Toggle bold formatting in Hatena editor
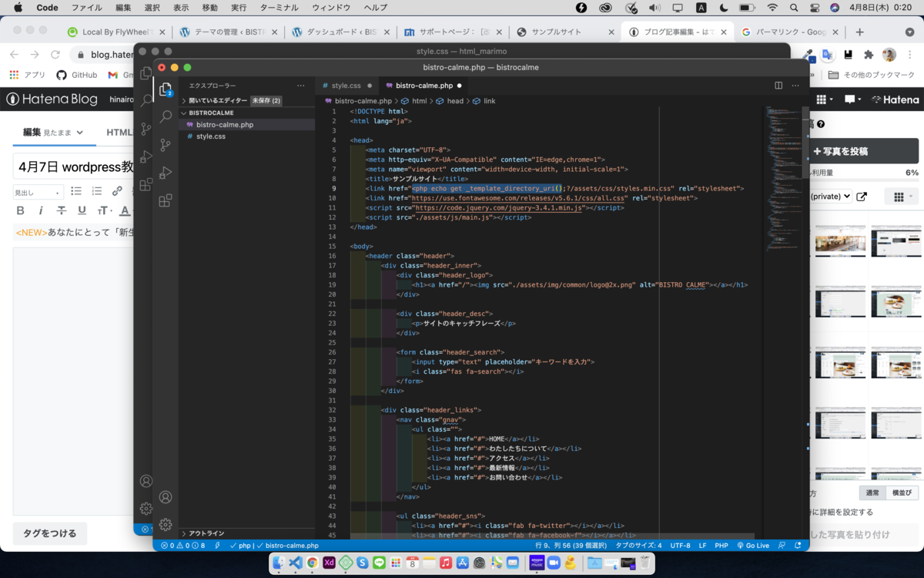Screen dimensions: 924x578 (x=21, y=211)
